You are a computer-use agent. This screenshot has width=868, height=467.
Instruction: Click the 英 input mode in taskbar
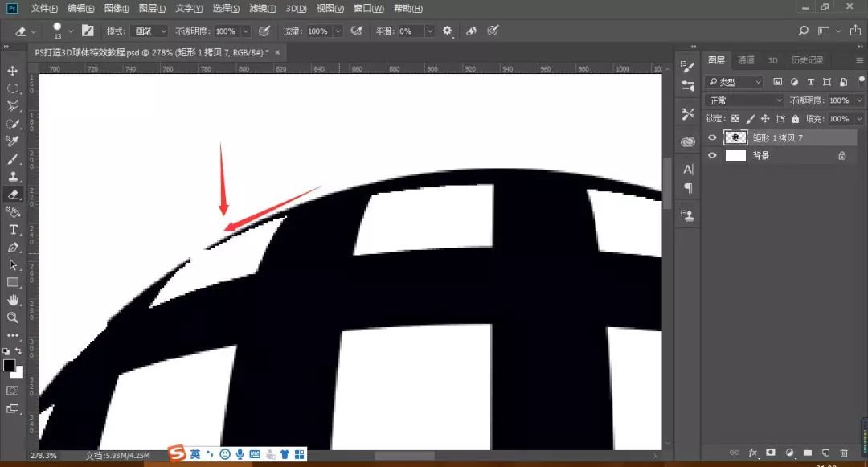point(195,453)
